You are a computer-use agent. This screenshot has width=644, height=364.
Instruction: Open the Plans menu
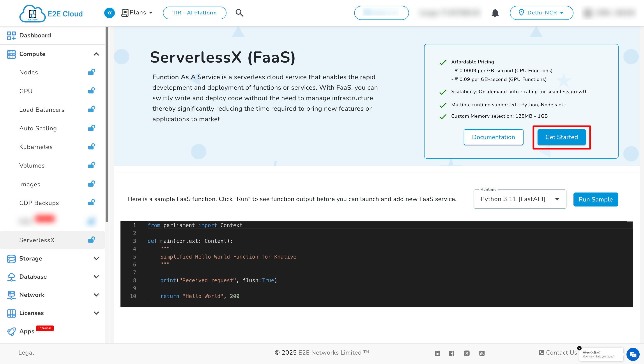pos(137,12)
